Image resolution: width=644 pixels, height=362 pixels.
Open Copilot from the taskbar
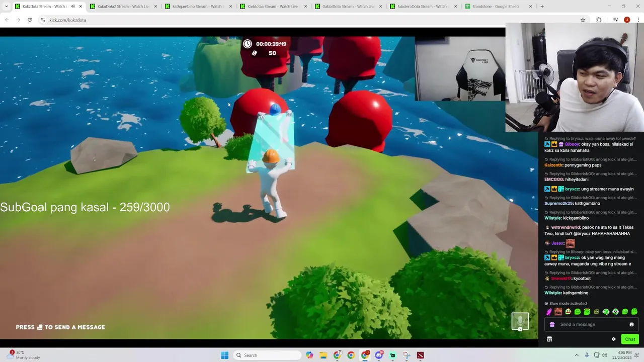[309, 355]
